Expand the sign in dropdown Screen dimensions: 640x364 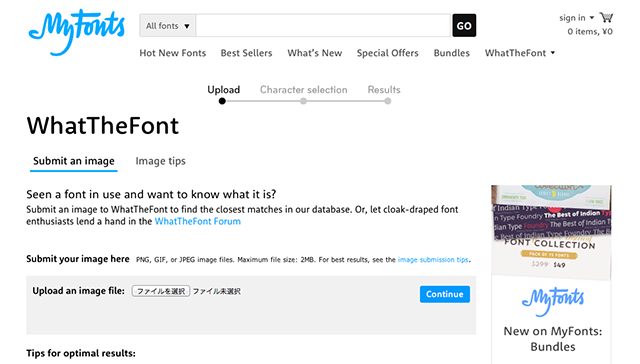point(576,18)
